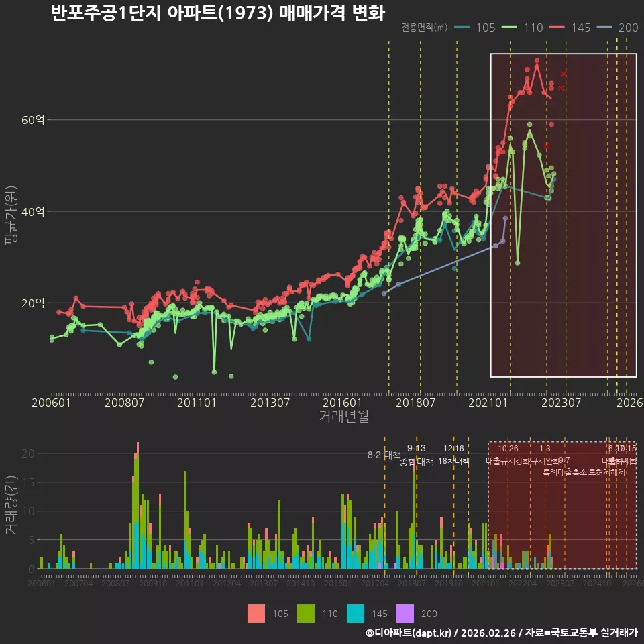
Task: Click the green 110 bar legend swatch
Action: [x=306, y=613]
